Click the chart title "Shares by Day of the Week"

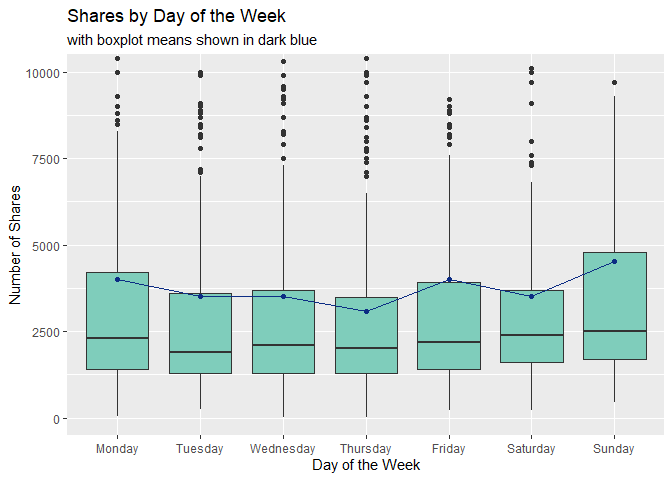coord(176,17)
